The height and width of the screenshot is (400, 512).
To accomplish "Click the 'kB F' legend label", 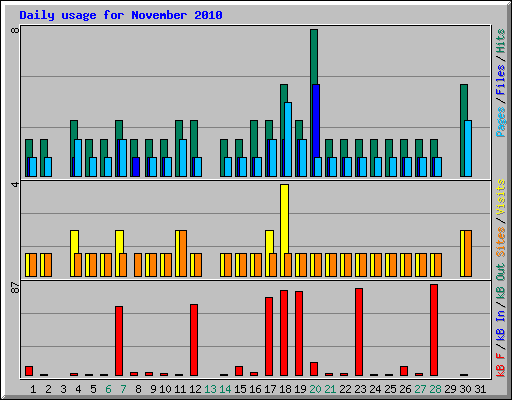I will point(501,365).
